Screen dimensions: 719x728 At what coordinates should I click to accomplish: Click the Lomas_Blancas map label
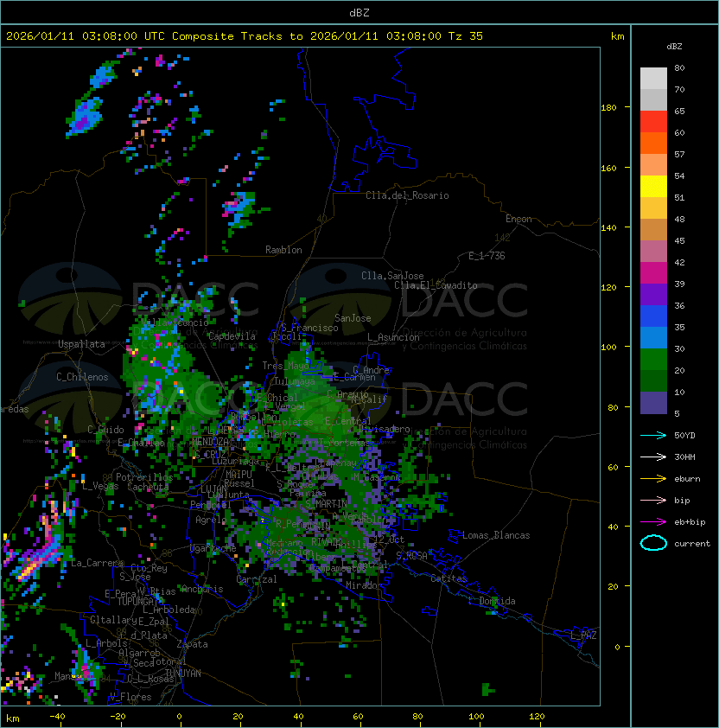coord(496,535)
